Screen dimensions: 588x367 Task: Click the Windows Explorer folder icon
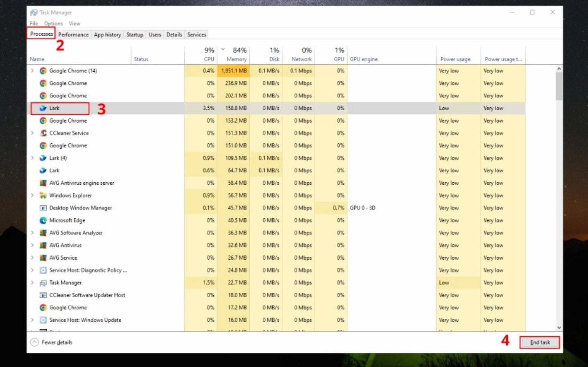coord(43,195)
